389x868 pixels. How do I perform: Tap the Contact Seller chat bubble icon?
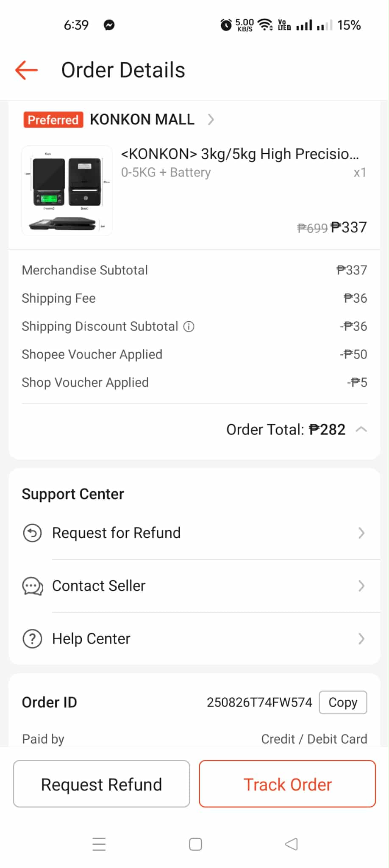point(32,586)
